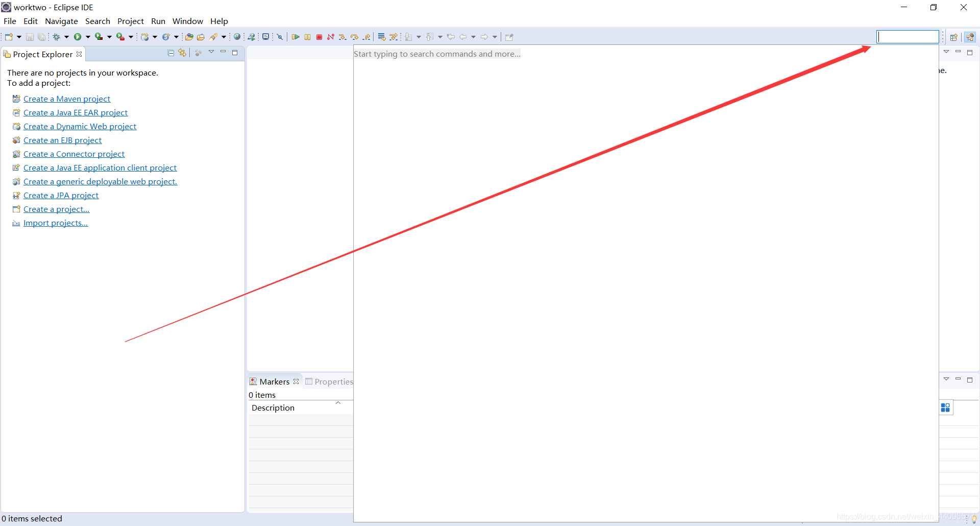
Task: Click the Search flashlight icon
Action: [x=213, y=37]
